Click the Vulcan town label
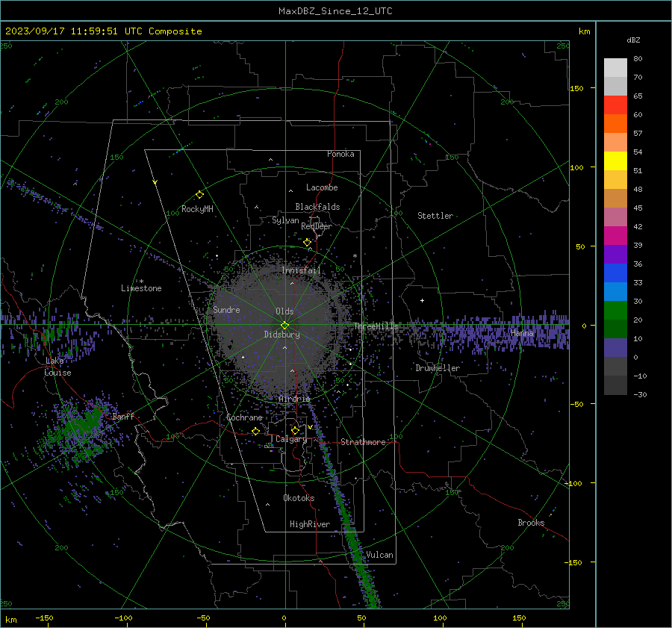Image resolution: width=672 pixels, height=628 pixels. pos(379,555)
